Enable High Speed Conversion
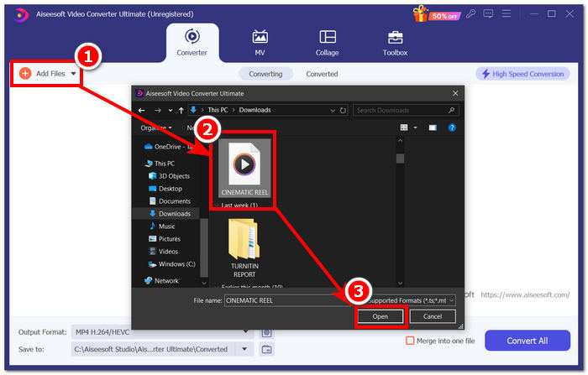 point(523,74)
